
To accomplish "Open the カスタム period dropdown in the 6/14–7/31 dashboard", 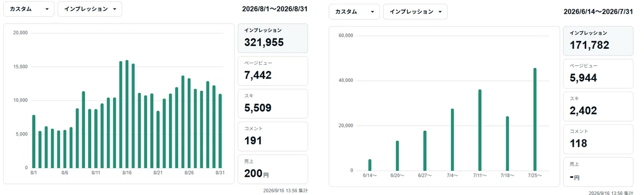I will (354, 12).
